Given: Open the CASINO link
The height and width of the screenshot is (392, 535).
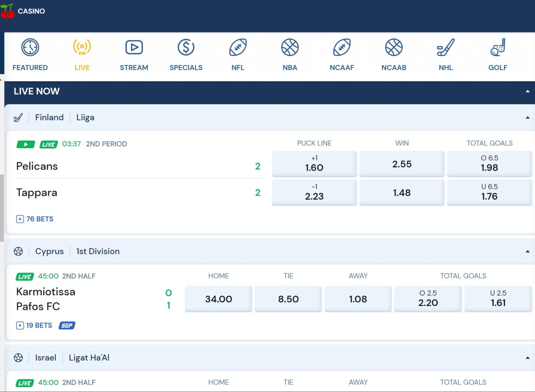Looking at the screenshot, I should (31, 11).
